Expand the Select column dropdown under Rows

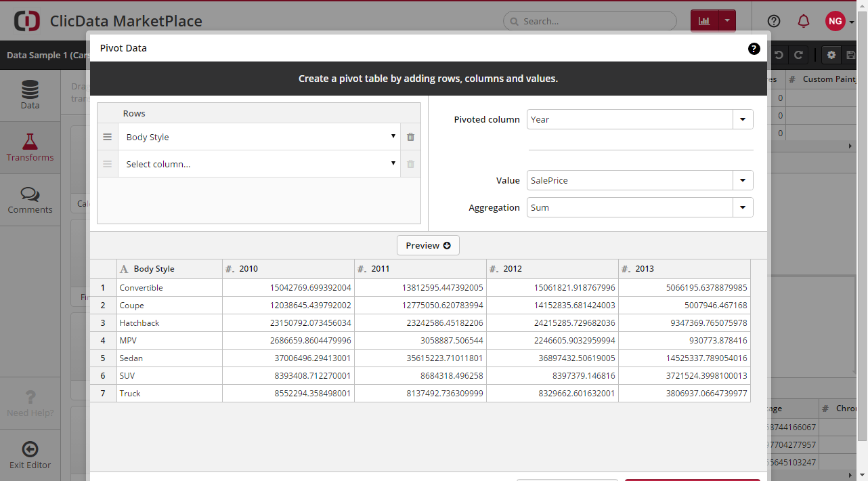pyautogui.click(x=393, y=163)
